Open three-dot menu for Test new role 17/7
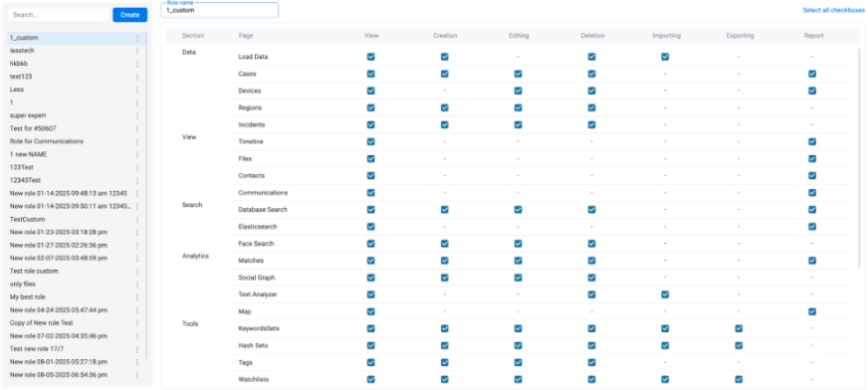 pos(137,349)
